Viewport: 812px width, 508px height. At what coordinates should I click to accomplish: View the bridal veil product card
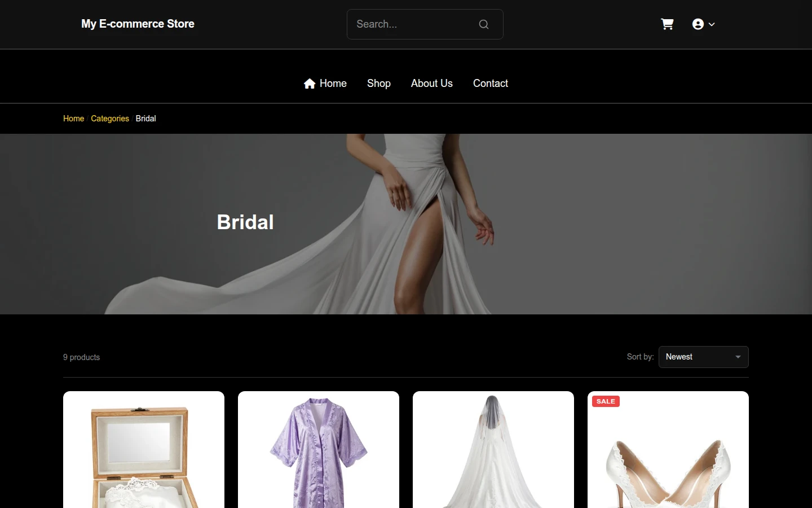[493, 450]
